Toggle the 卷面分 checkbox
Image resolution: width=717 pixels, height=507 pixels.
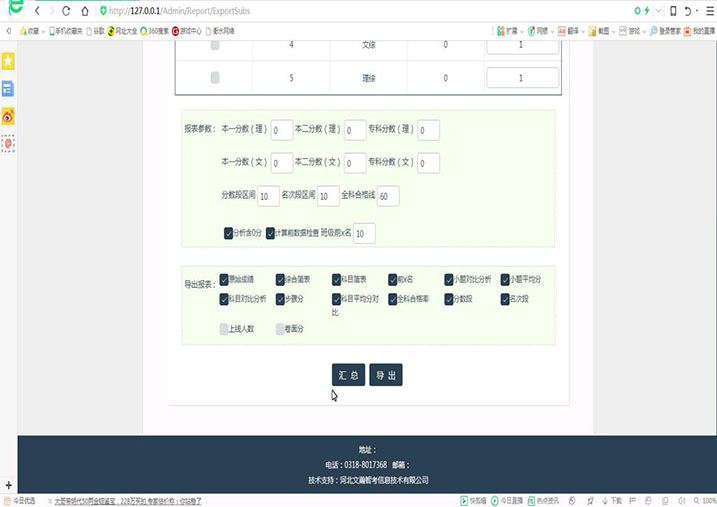pyautogui.click(x=281, y=328)
